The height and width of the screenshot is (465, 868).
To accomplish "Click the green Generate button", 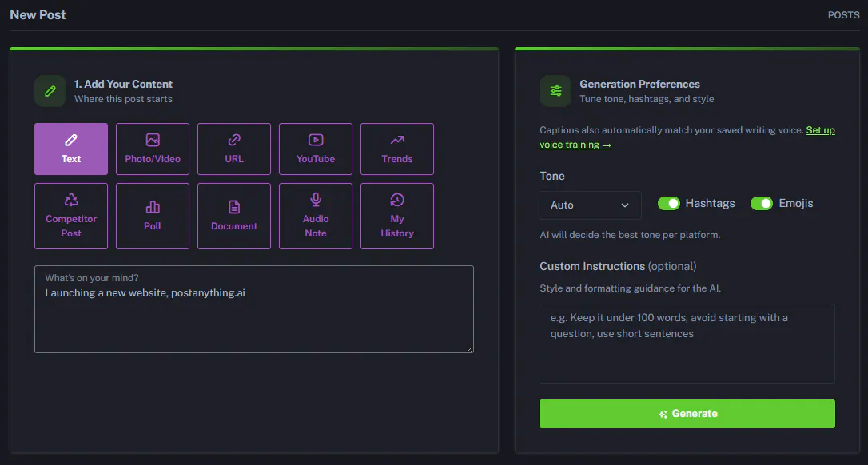I will [687, 414].
